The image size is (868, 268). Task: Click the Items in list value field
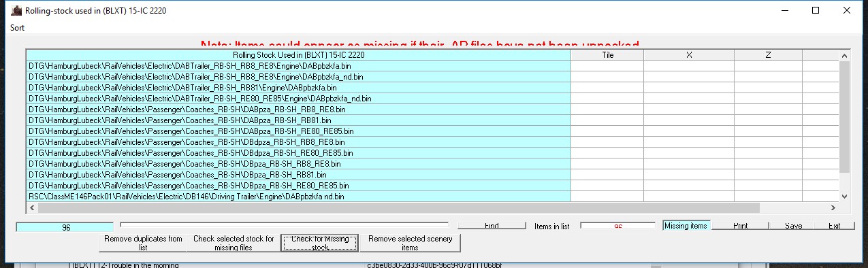(617, 227)
